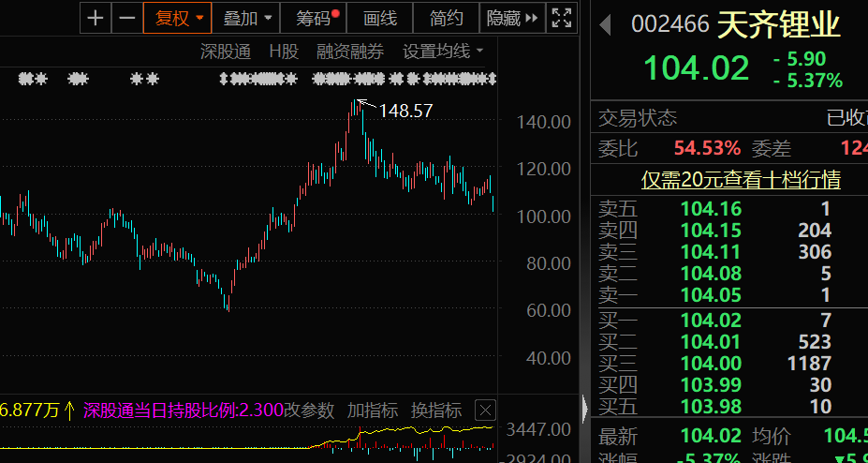Select the 画线 drawing tool tab
This screenshot has height=463, width=868.
[380, 17]
